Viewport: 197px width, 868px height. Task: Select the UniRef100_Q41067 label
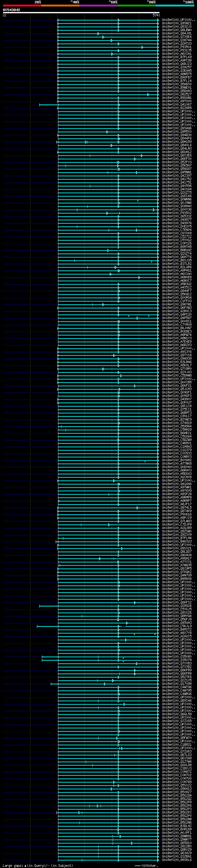176,104
